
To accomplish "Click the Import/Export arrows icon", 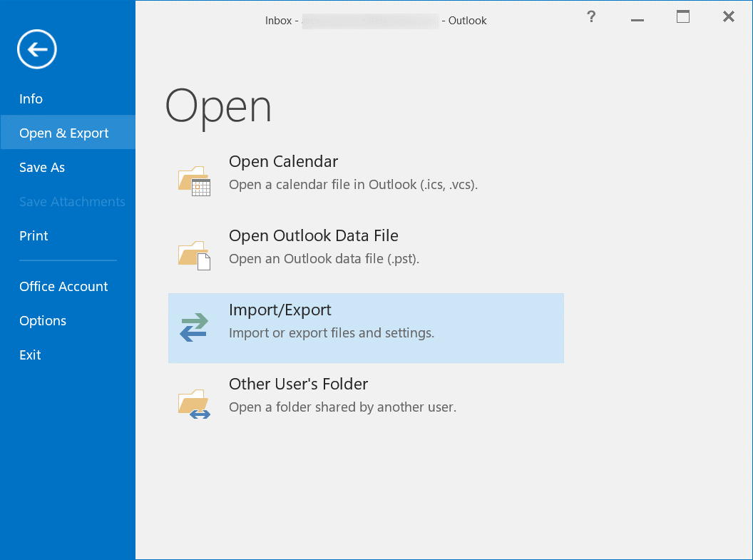I will click(194, 327).
